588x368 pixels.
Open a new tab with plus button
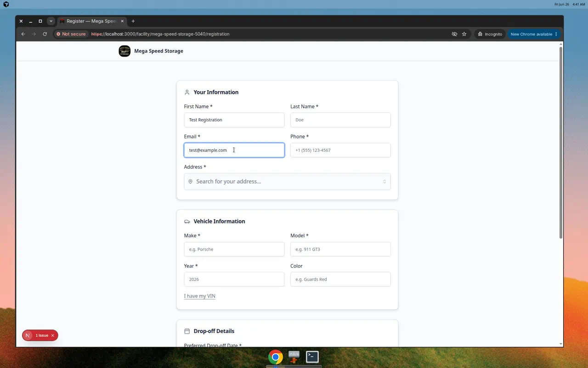click(x=133, y=21)
